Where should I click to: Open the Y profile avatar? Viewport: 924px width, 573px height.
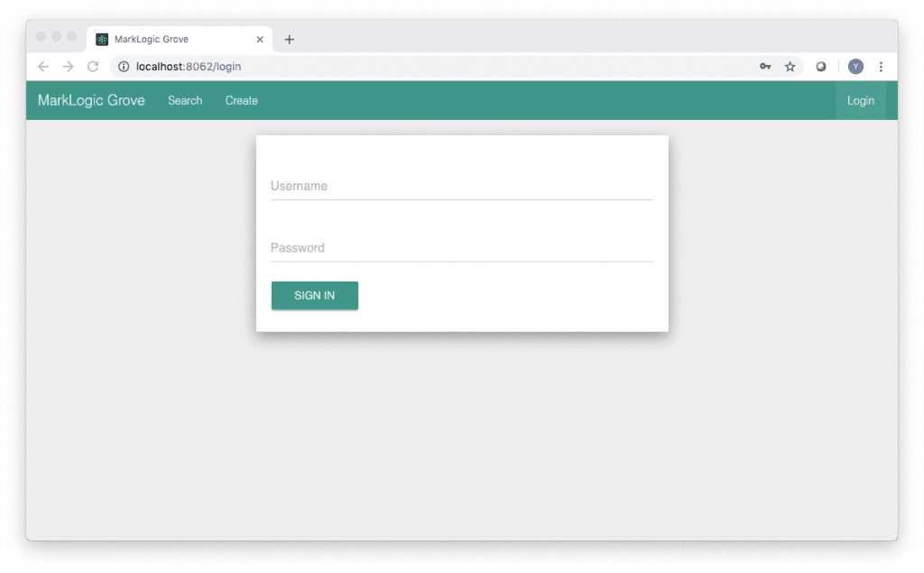[x=855, y=67]
